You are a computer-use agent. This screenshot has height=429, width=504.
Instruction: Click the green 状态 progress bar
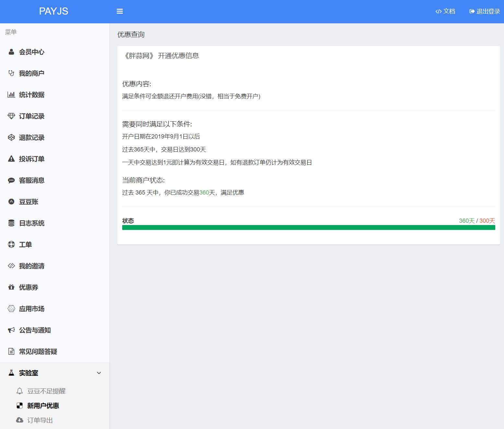pos(308,228)
